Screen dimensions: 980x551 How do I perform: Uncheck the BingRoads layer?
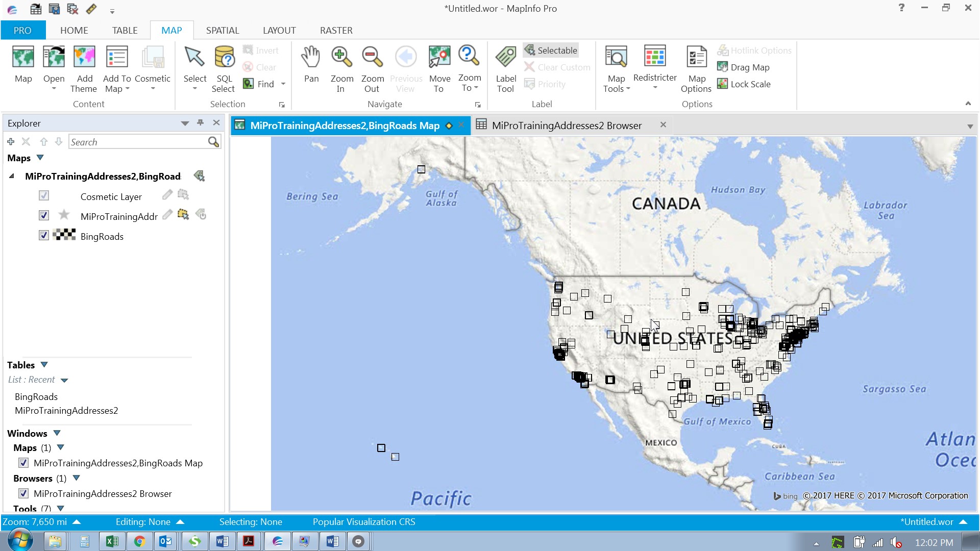pos(43,235)
